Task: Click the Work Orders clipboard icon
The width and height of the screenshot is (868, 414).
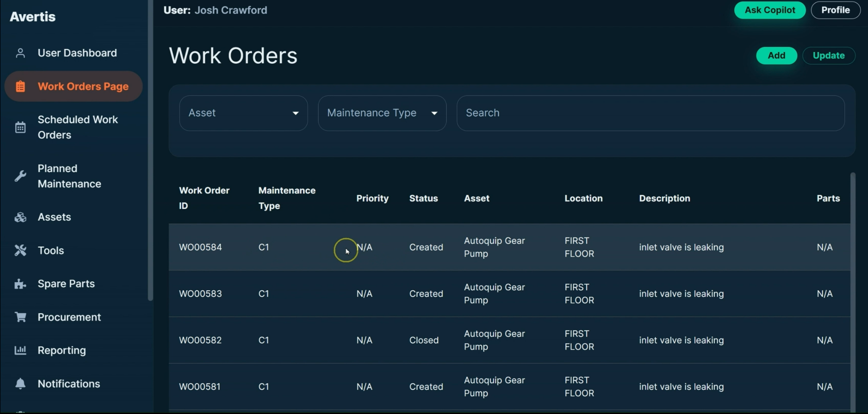Action: [x=21, y=86]
